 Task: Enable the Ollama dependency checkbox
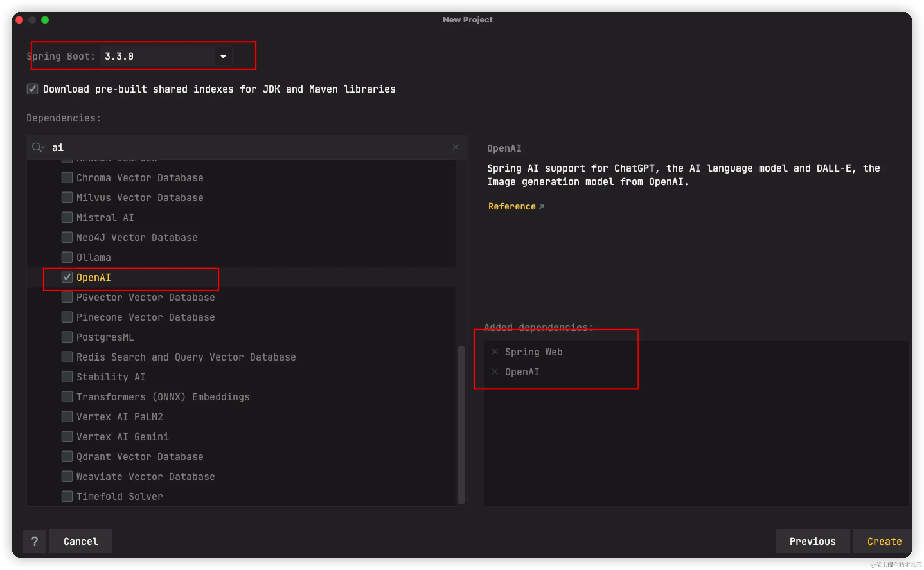click(x=67, y=257)
